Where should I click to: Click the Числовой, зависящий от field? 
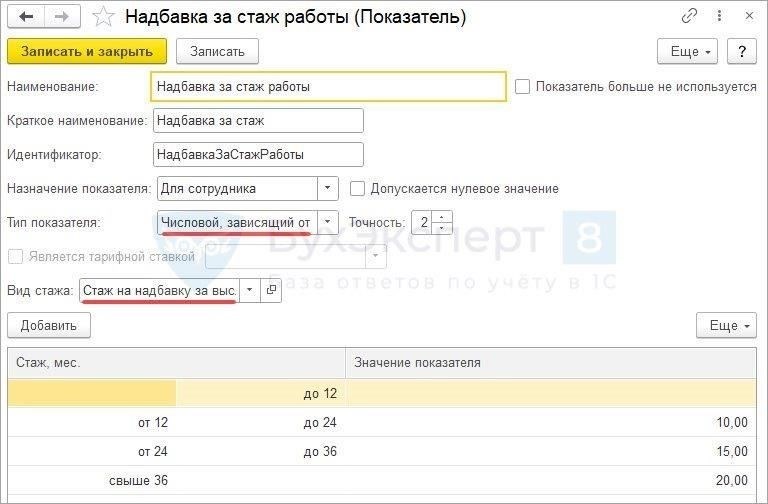tap(238, 222)
